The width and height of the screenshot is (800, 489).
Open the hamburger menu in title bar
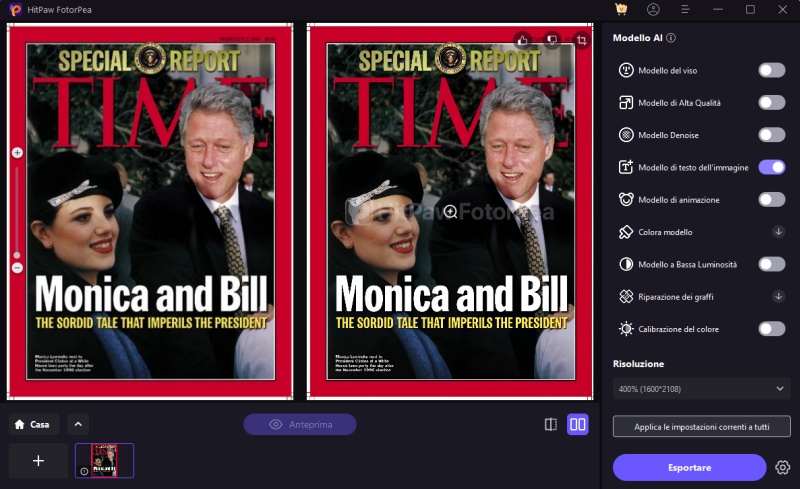tap(685, 9)
